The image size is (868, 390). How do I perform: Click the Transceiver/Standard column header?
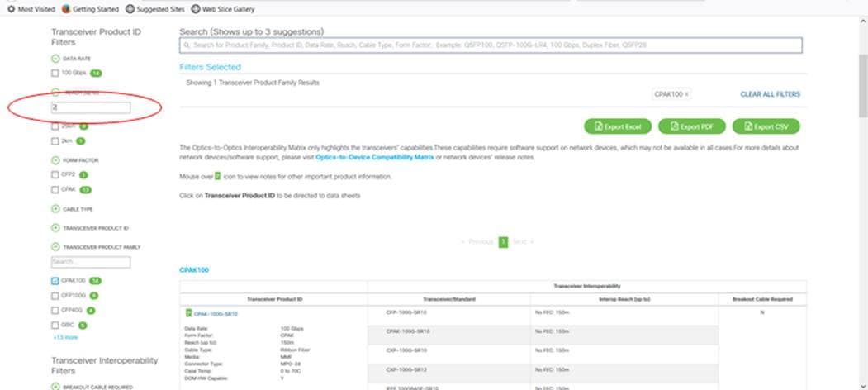(449, 299)
